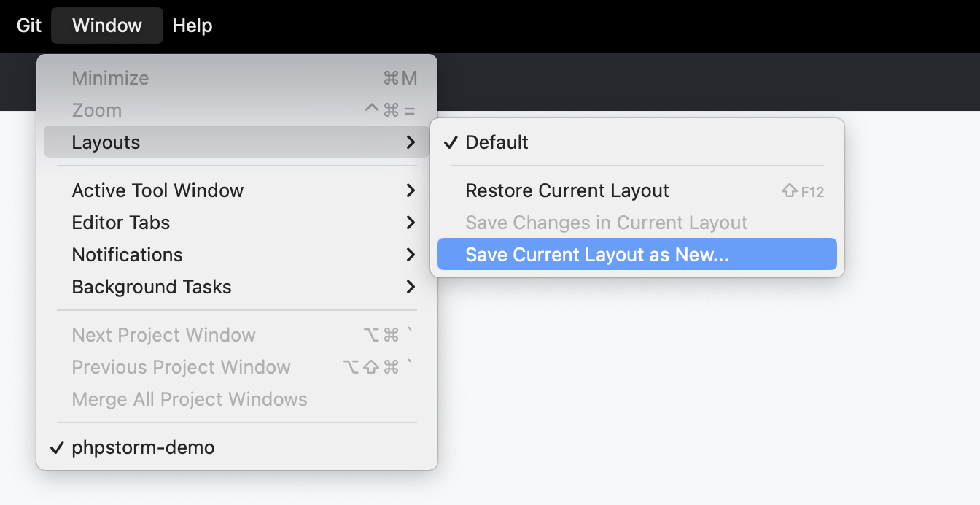Expand the Notifications submenu

tap(127, 254)
